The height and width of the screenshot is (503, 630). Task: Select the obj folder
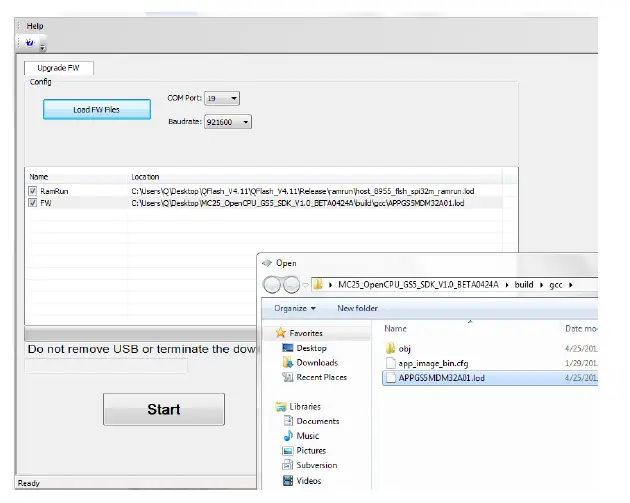click(404, 349)
